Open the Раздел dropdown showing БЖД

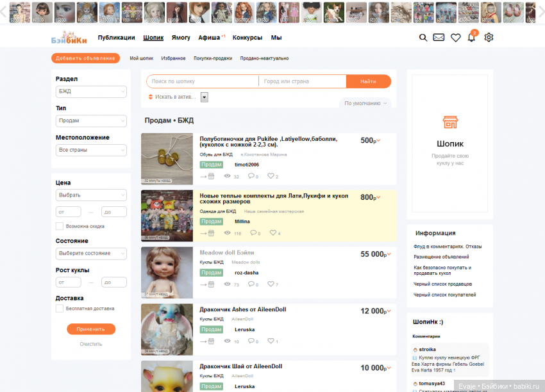pyautogui.click(x=91, y=92)
